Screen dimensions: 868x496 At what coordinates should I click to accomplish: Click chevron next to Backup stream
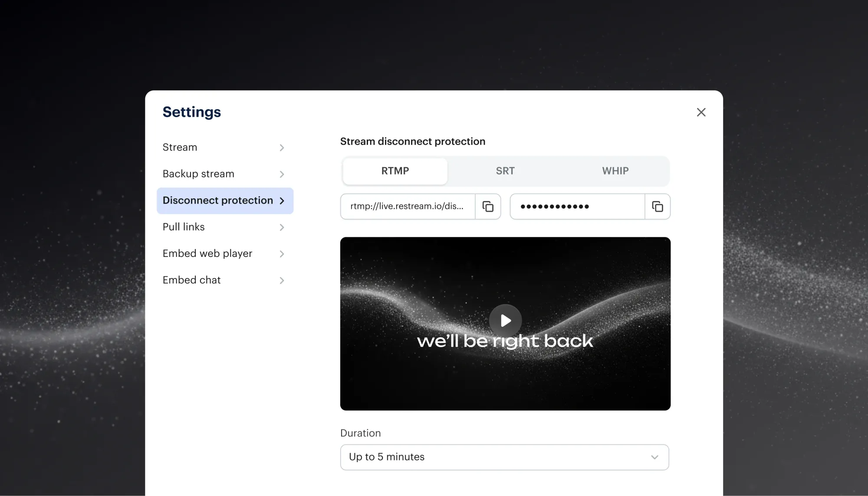pyautogui.click(x=282, y=174)
